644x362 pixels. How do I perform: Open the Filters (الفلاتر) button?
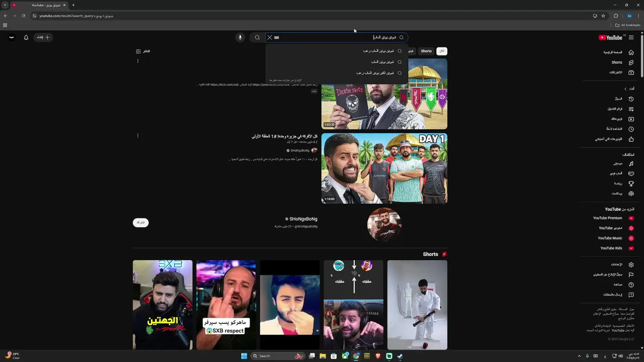coord(143,51)
